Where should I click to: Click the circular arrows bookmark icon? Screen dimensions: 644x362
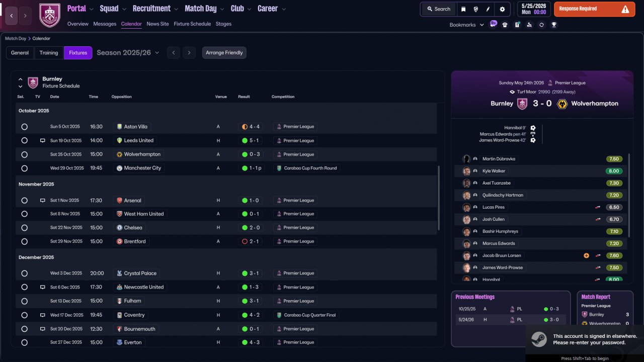click(541, 25)
